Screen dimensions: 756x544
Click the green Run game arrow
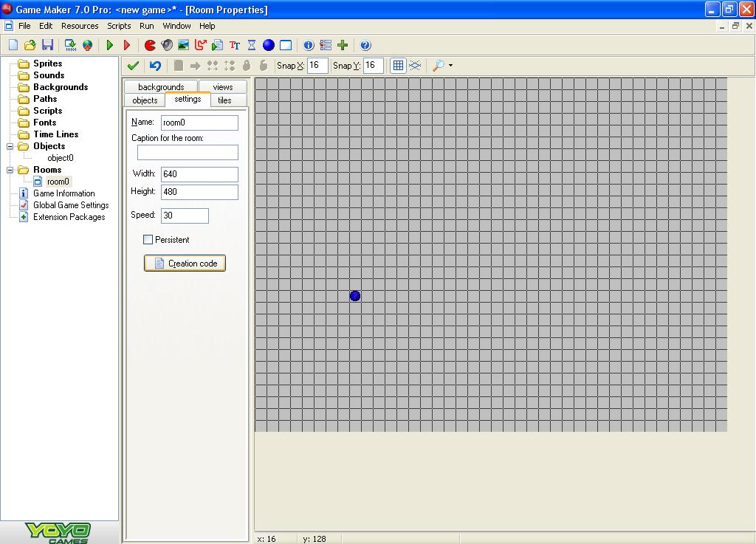pos(110,46)
